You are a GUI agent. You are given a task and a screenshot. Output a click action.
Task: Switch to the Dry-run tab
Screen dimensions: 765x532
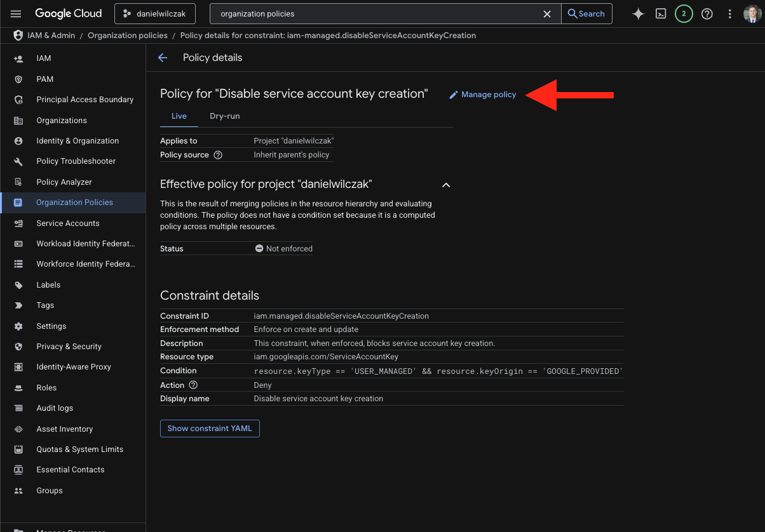click(x=224, y=116)
